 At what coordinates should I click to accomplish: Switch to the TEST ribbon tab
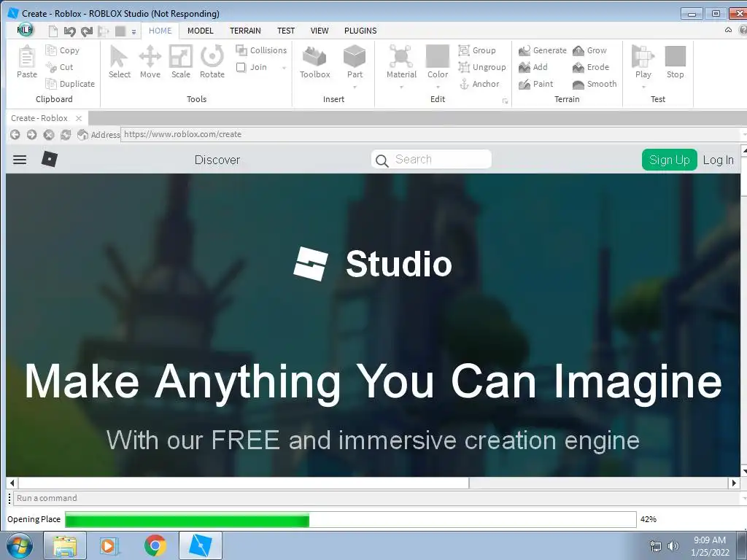(286, 31)
